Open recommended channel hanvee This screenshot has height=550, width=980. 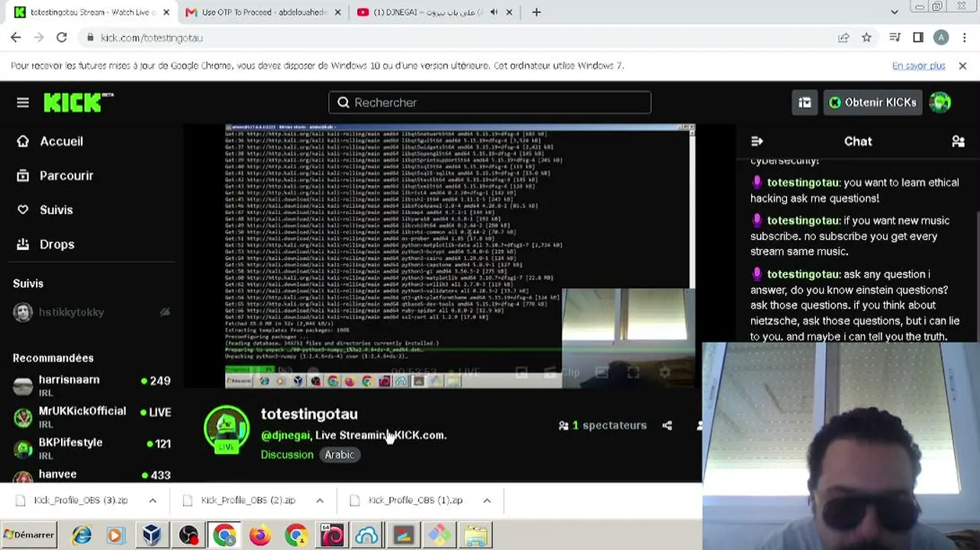[92, 474]
